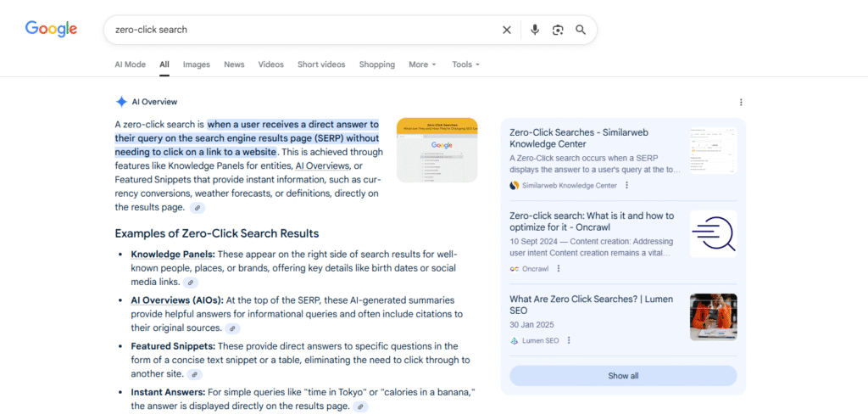Click the AI Overview sparkle icon

121,102
